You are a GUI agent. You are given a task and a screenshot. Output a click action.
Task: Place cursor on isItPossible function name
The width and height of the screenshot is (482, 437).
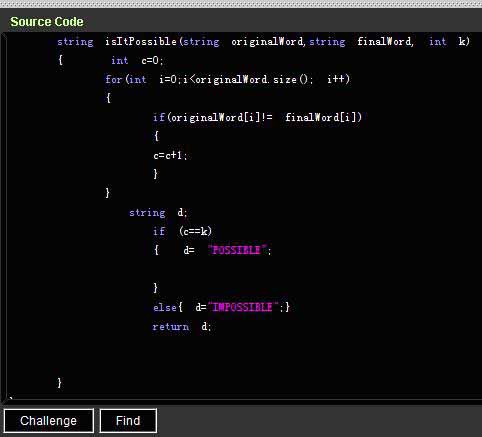[x=141, y=42]
